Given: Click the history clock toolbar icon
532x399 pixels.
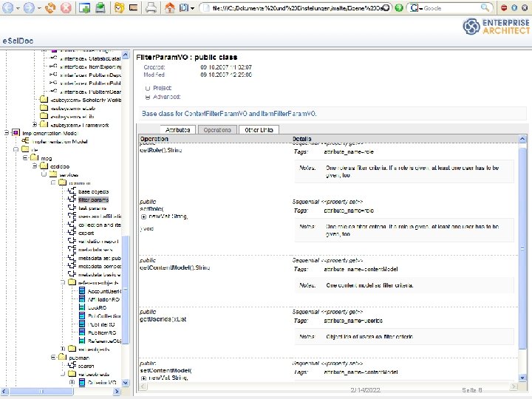Looking at the screenshot, I should coord(119,7).
